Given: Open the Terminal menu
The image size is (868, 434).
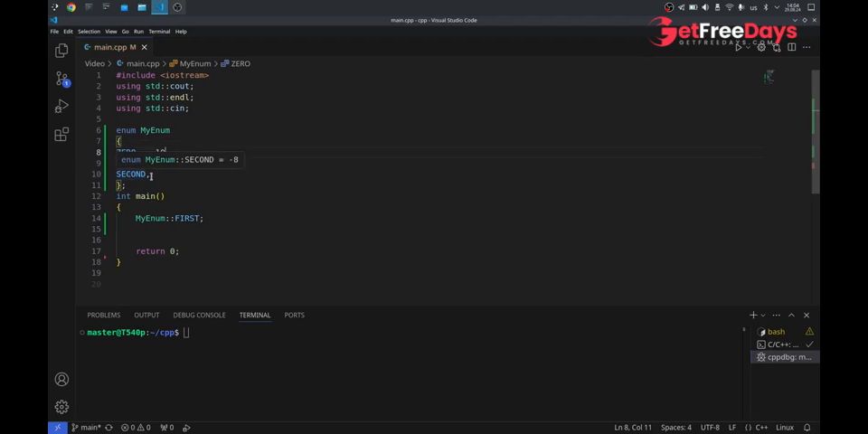Looking at the screenshot, I should click(x=159, y=32).
